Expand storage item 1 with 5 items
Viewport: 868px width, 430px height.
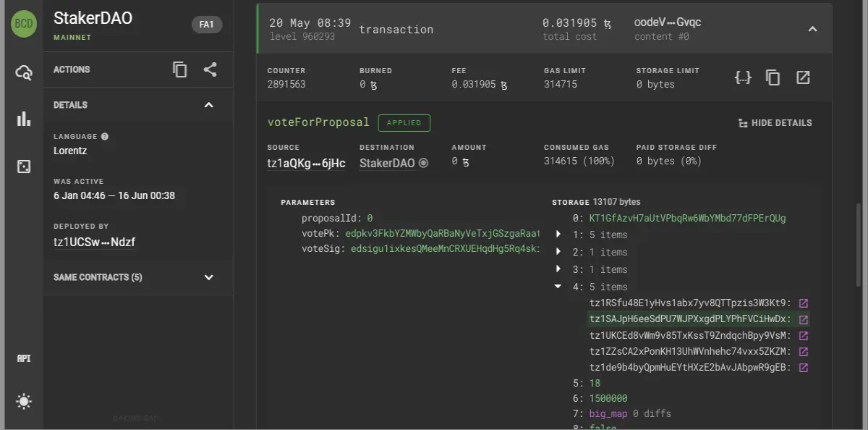coord(558,235)
